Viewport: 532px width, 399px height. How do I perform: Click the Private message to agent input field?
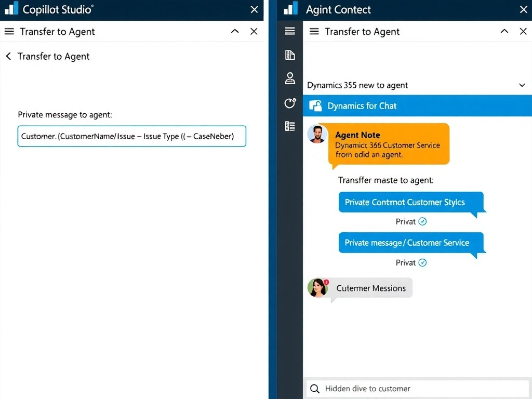(x=131, y=136)
